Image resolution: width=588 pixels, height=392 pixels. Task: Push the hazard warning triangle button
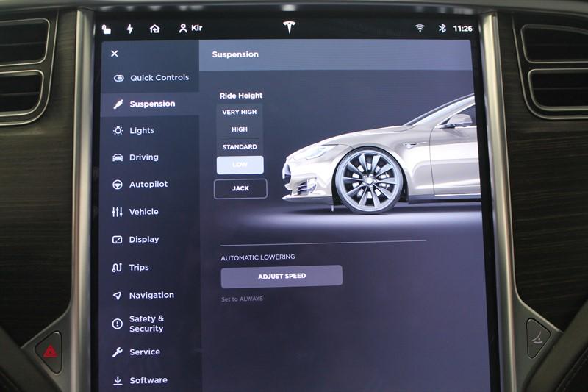50,352
